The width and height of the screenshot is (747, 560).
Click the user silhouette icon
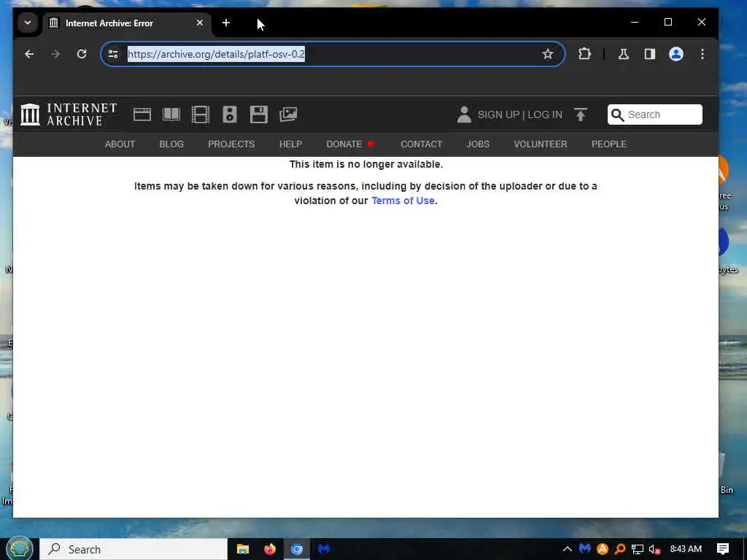464,114
